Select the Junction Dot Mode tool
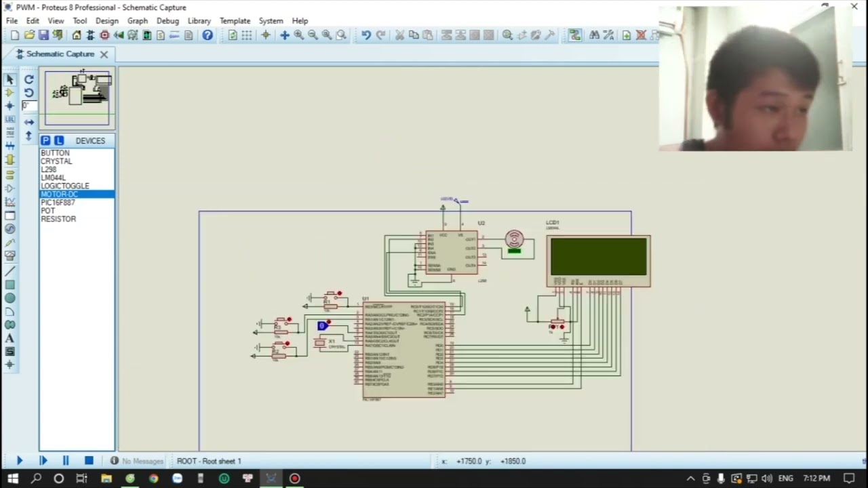 tap(9, 106)
